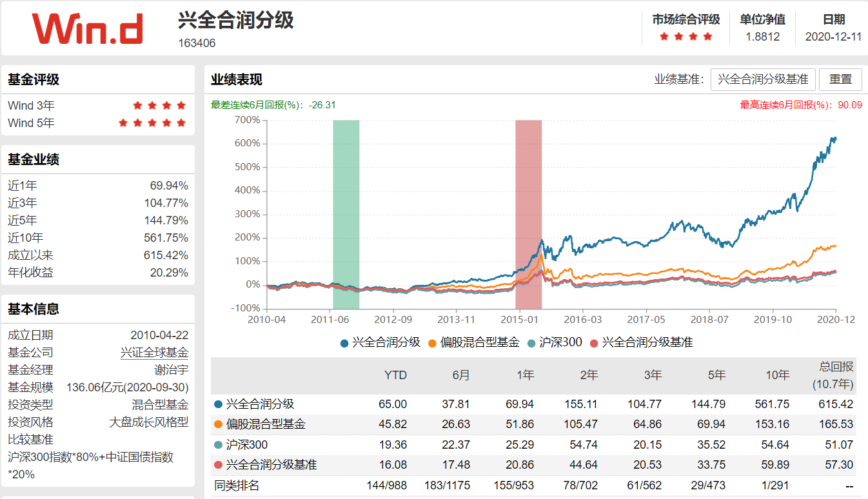Click the 重置 reset button
The height and width of the screenshot is (499, 868).
(840, 79)
